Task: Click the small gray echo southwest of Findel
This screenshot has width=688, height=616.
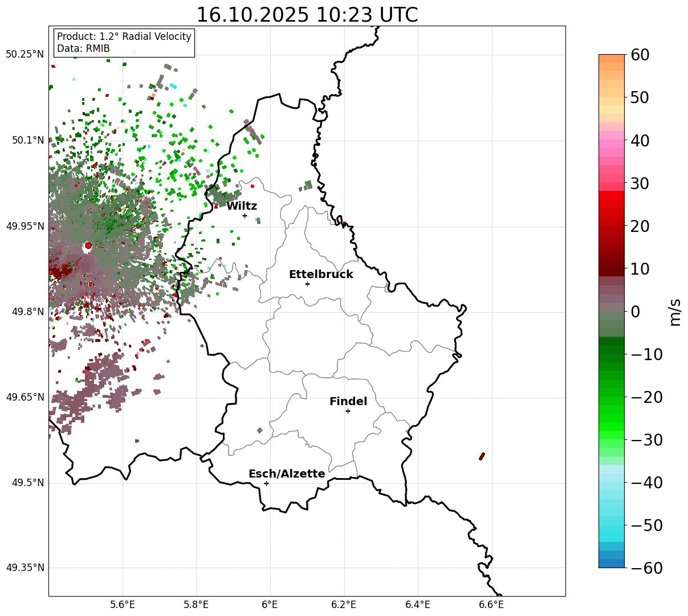Action: (x=260, y=431)
